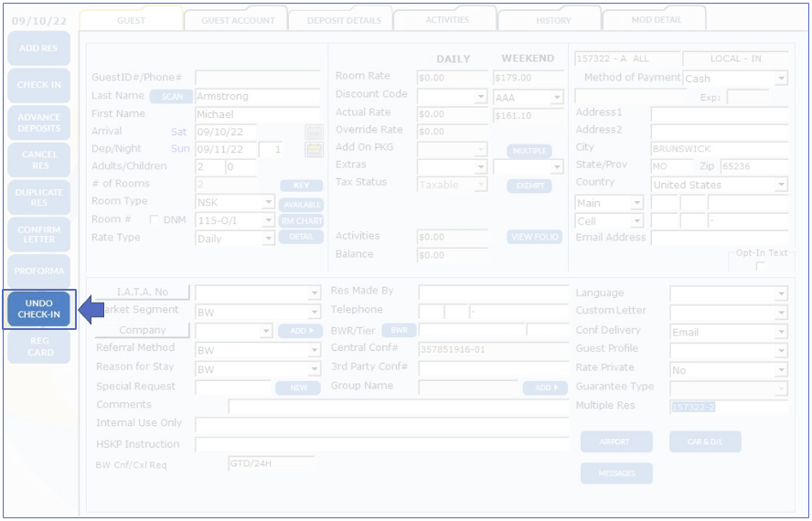Open the Method of Payment dropdown
Viewport: 812px width, 521px height.
coord(781,80)
